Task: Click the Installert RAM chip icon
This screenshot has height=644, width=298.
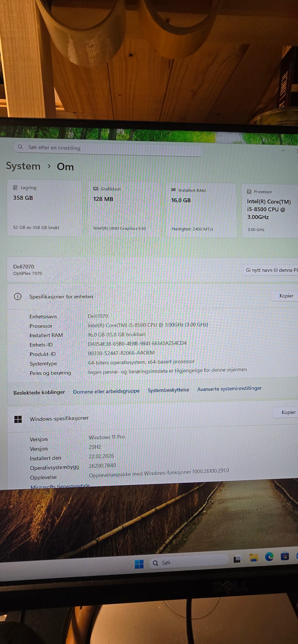Action: [x=174, y=190]
